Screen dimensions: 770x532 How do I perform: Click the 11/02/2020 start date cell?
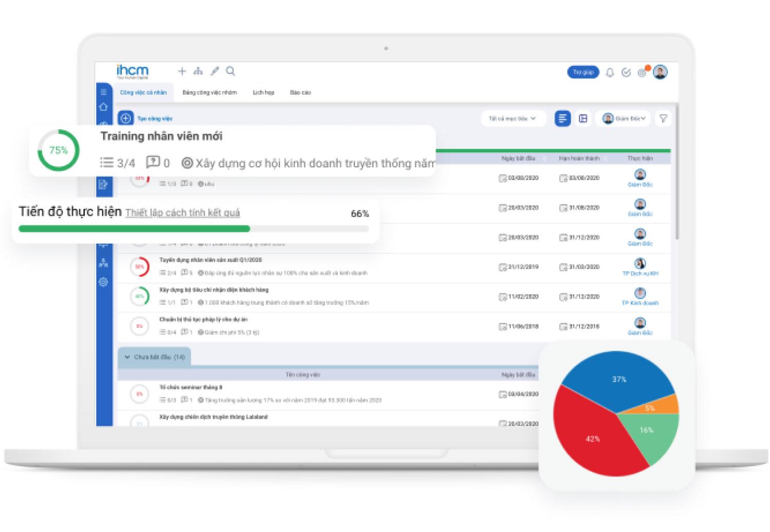[519, 297]
